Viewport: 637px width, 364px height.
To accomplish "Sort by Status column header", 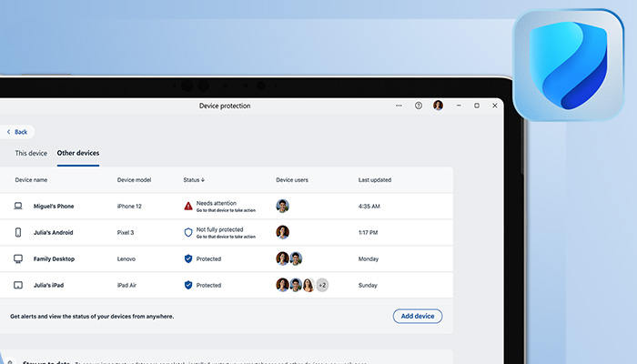I will tap(194, 180).
